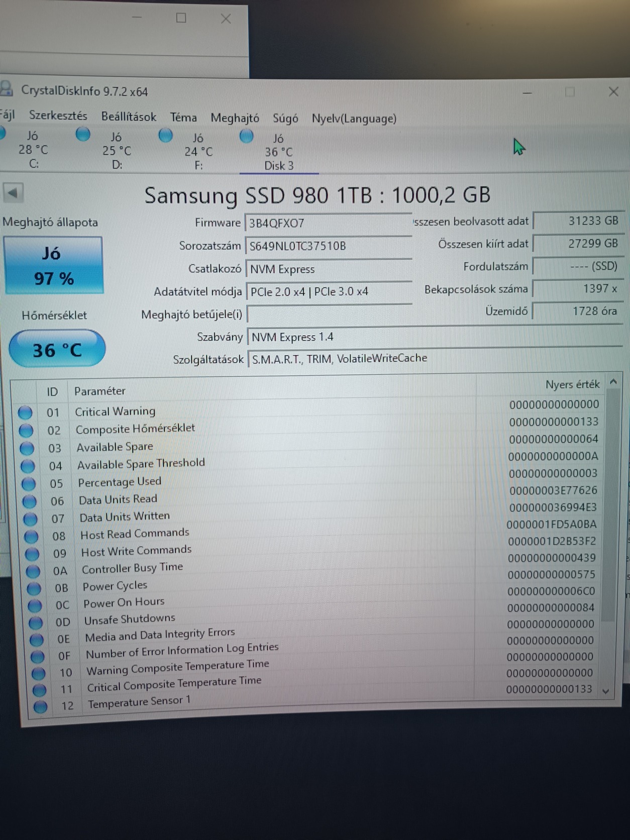Screen dimensions: 630x840
Task: Click status icon of Number of Error Information row
Action: (x=38, y=657)
